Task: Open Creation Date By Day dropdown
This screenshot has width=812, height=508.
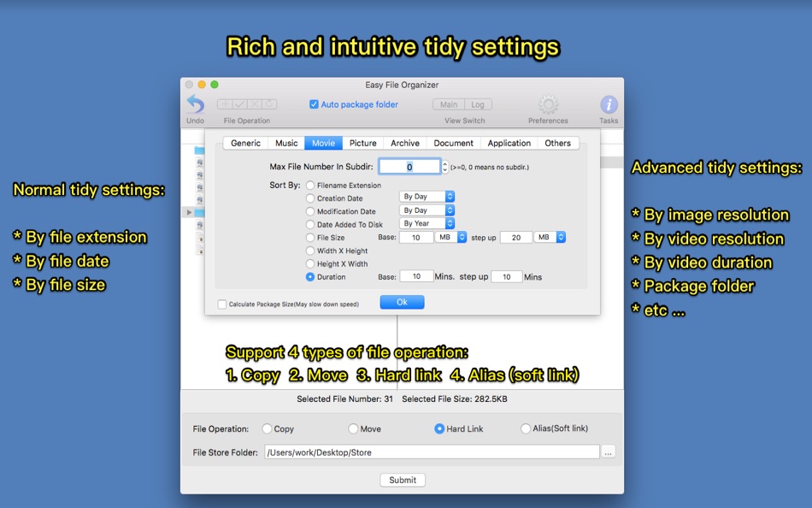Action: point(427,197)
